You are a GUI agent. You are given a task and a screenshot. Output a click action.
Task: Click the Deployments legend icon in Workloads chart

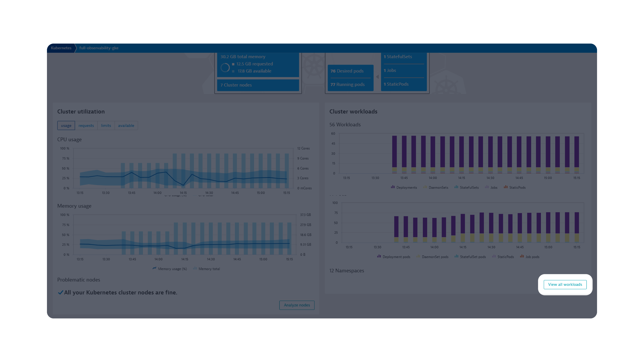point(393,187)
